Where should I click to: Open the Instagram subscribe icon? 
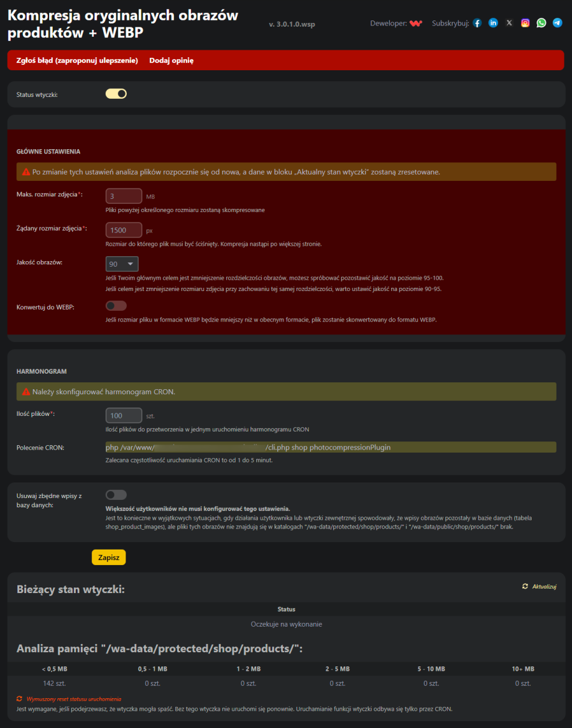[x=525, y=22]
